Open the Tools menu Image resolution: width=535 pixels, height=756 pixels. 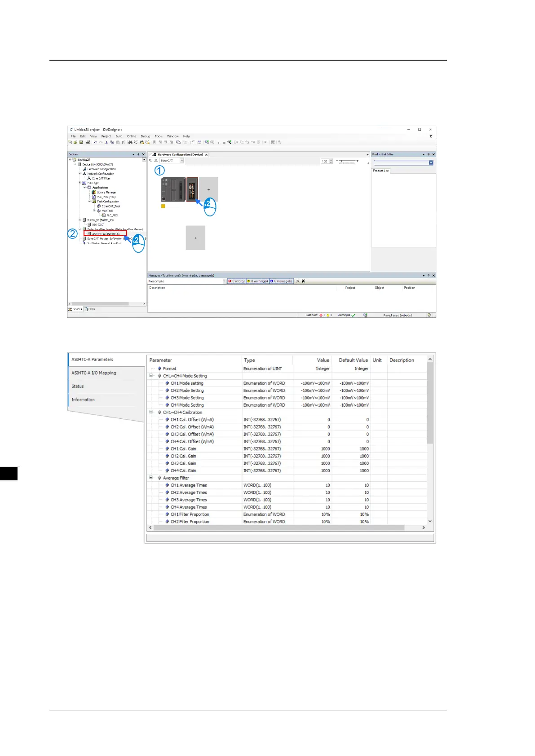point(159,136)
